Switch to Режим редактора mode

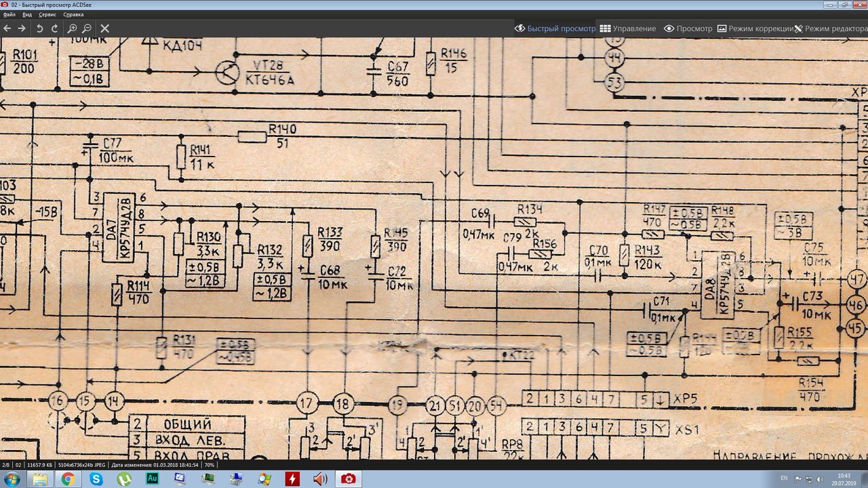coord(831,28)
